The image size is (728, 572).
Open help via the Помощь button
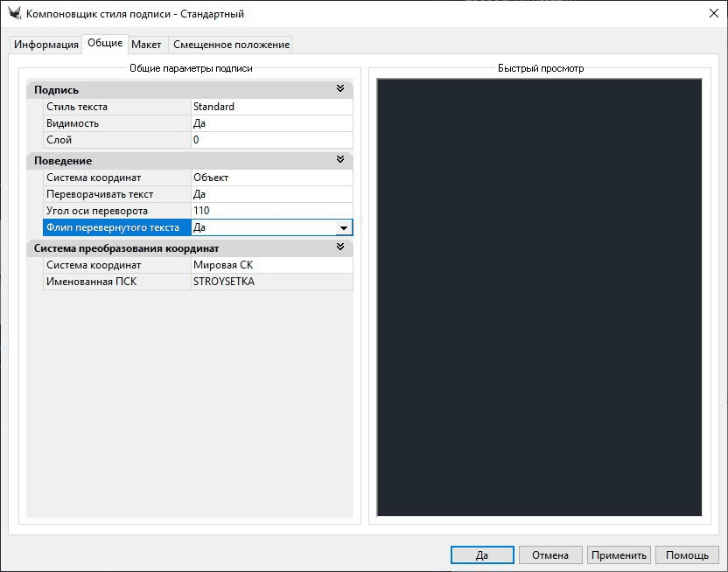pyautogui.click(x=687, y=555)
